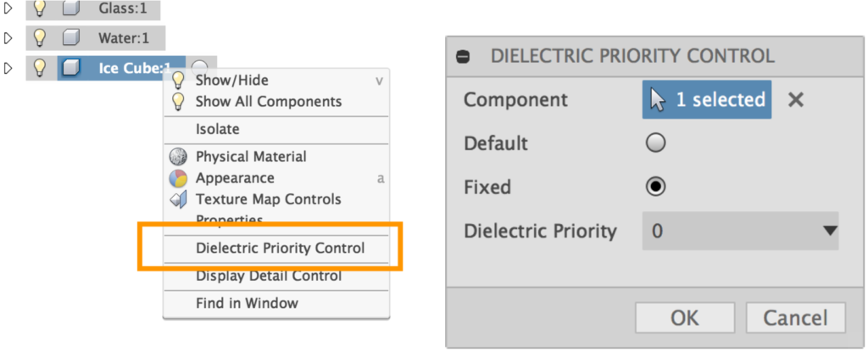The width and height of the screenshot is (868, 352).
Task: Click the Appearance color wheel icon
Action: point(179,178)
